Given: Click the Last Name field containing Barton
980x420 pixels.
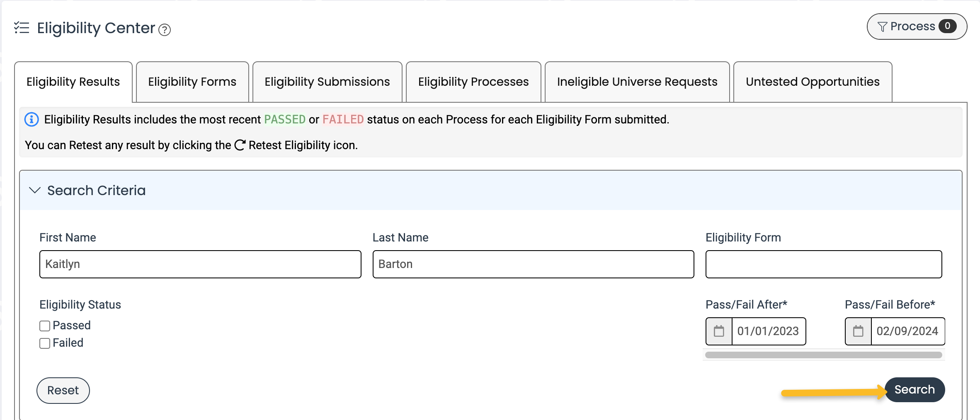Looking at the screenshot, I should 533,264.
